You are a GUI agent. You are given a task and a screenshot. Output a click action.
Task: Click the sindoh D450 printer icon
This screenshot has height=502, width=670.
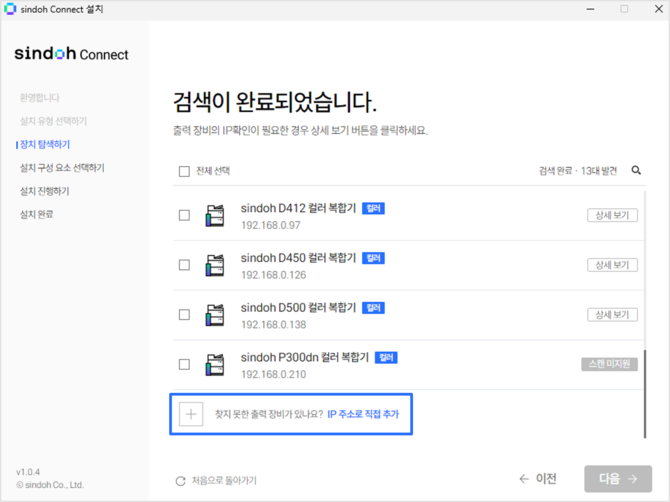pos(215,265)
